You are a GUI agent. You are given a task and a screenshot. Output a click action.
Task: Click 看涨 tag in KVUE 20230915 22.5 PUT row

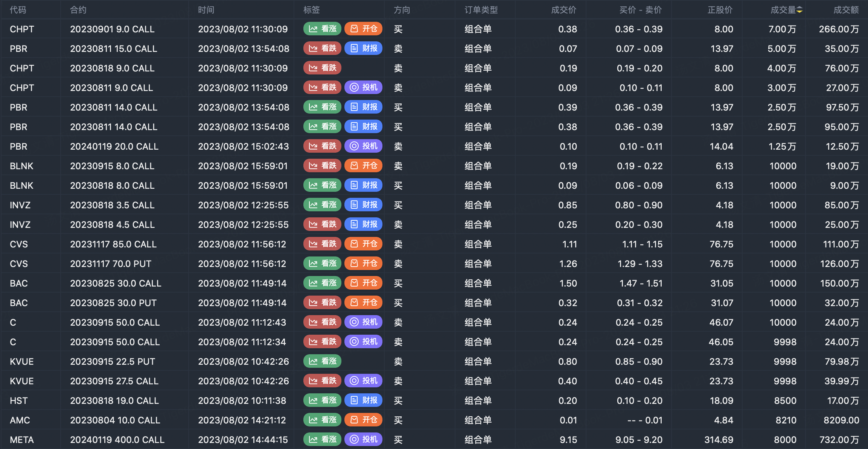click(322, 361)
